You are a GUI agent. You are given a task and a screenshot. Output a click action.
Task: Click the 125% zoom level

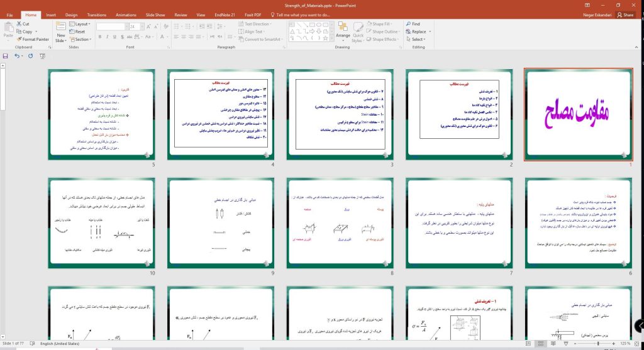click(625, 344)
